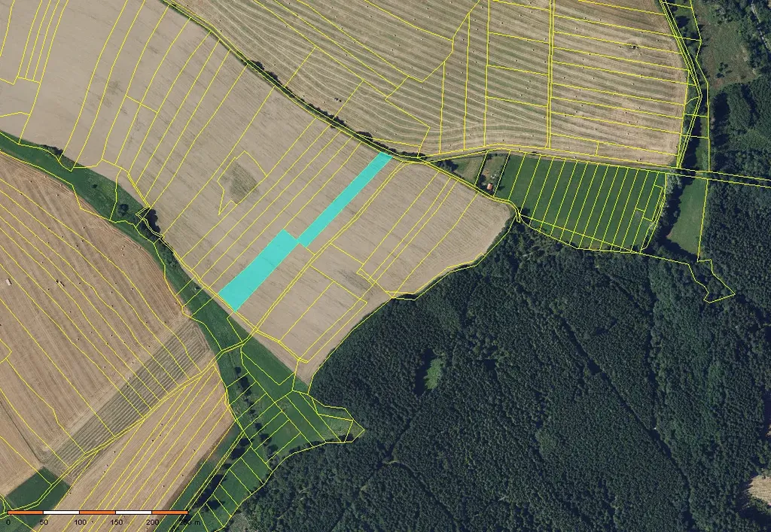Select the dark rectangular patch in the field

coord(239,181)
